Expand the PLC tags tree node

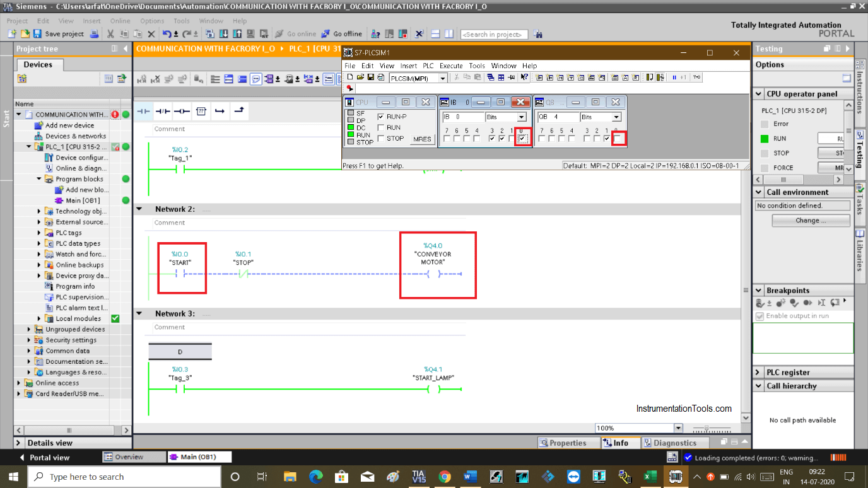(38, 233)
